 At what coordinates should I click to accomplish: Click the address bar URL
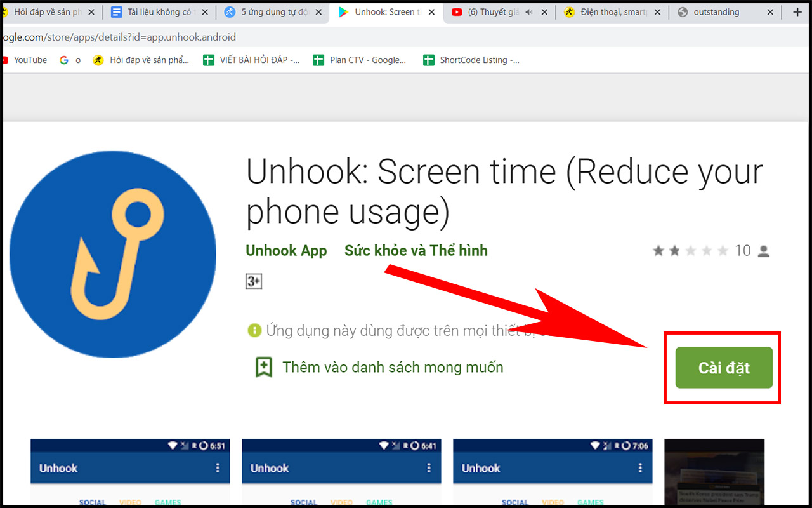(119, 37)
